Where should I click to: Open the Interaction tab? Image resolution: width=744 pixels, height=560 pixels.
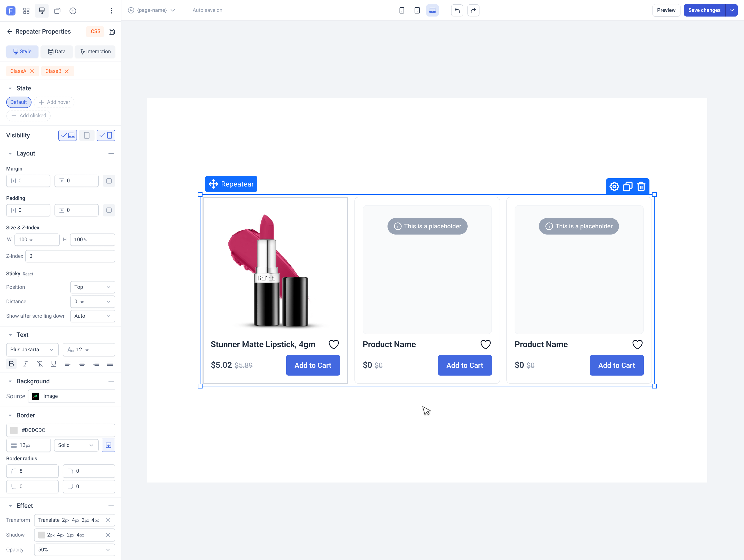(95, 51)
